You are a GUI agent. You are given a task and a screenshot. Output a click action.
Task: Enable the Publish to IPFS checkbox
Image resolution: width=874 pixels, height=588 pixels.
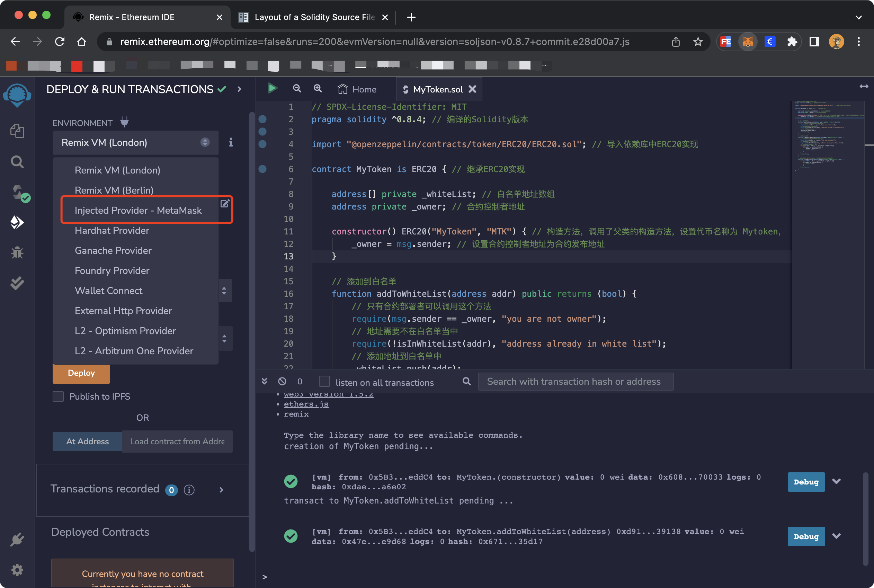point(58,397)
